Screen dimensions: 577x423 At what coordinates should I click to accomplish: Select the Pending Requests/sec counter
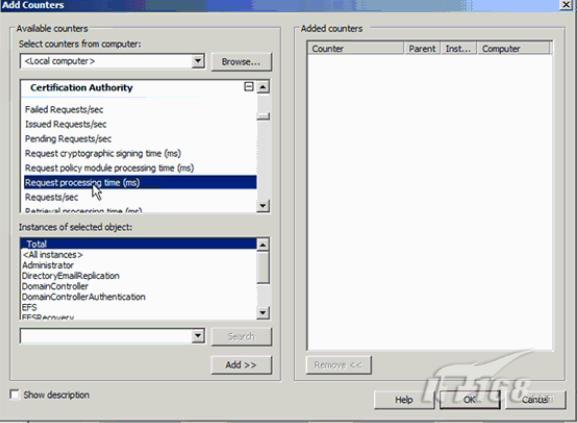pyautogui.click(x=68, y=139)
